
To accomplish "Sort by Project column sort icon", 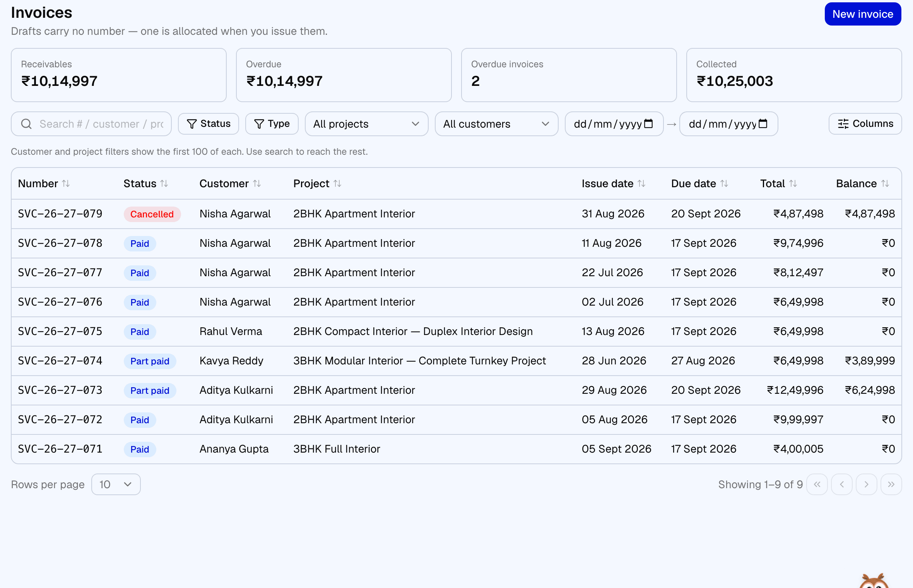I will click(338, 183).
